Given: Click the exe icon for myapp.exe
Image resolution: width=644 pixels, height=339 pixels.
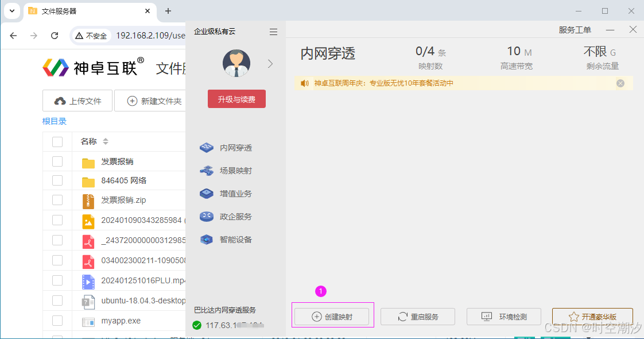Looking at the screenshot, I should (88, 322).
